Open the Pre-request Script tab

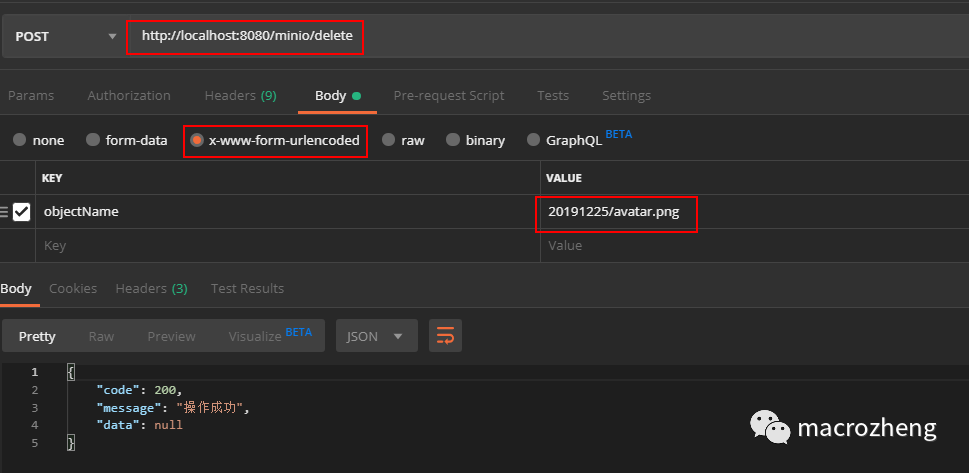coord(449,96)
